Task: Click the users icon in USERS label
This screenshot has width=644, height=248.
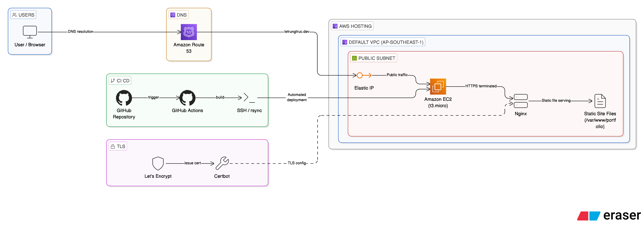Action: (14, 15)
